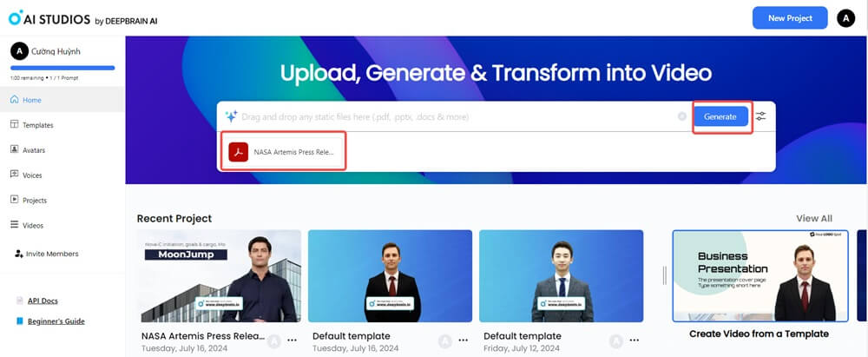This screenshot has height=357, width=868.
Task: Click owner avatar on NASA Artemis project
Action: pos(273,341)
